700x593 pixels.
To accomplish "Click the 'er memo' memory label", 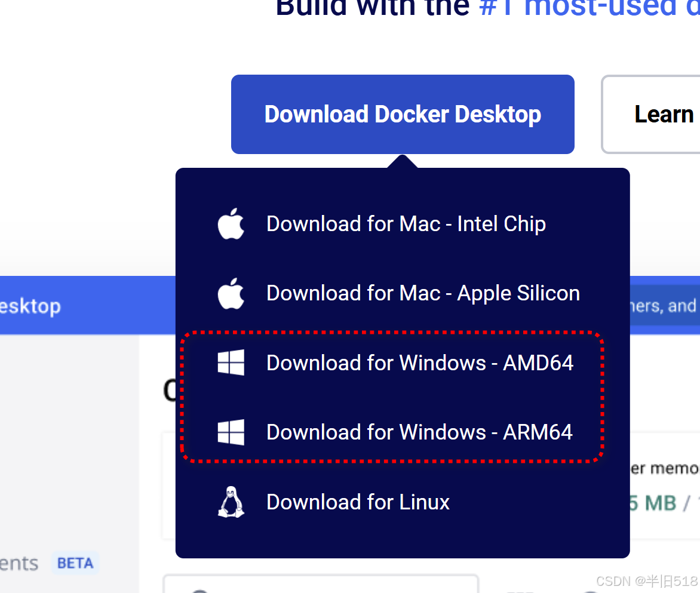I will [x=664, y=468].
